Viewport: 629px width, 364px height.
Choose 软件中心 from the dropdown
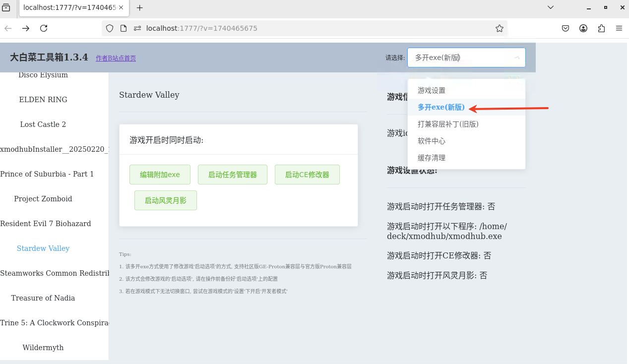pos(466,141)
